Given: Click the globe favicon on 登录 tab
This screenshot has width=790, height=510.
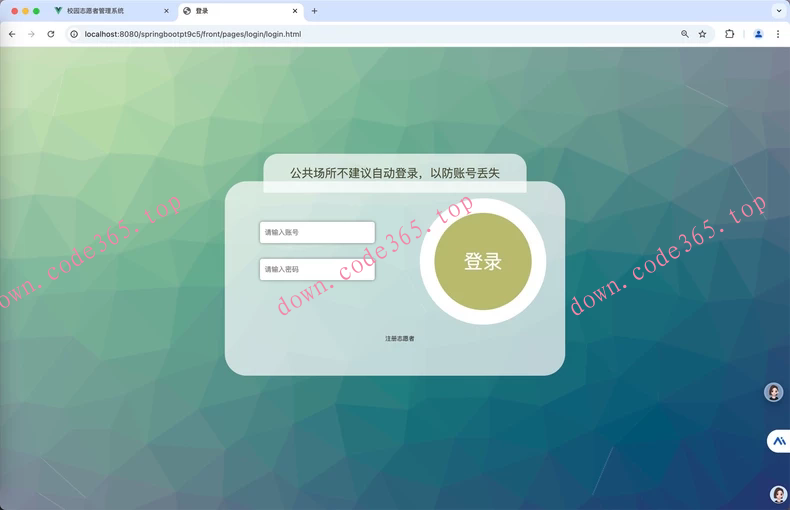Looking at the screenshot, I should [x=187, y=11].
